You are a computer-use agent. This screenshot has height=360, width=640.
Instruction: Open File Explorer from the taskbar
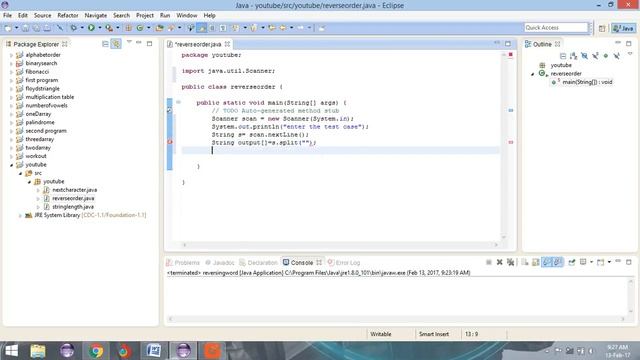coord(38,351)
